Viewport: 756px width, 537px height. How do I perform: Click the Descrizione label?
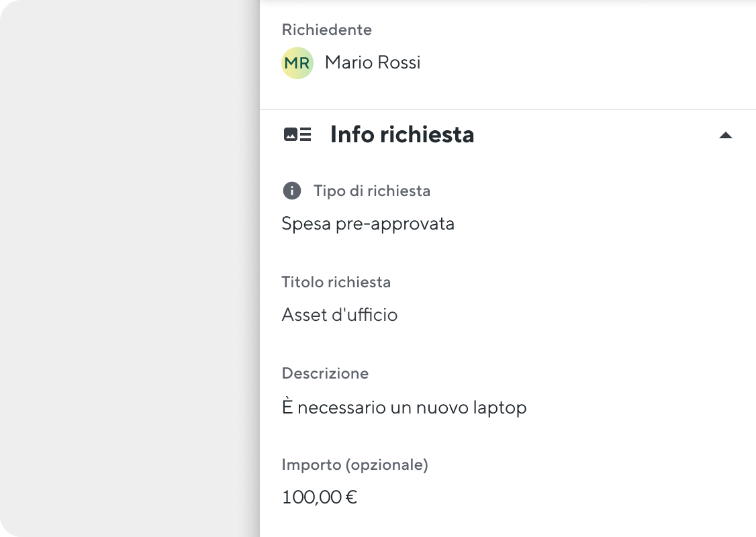click(325, 374)
